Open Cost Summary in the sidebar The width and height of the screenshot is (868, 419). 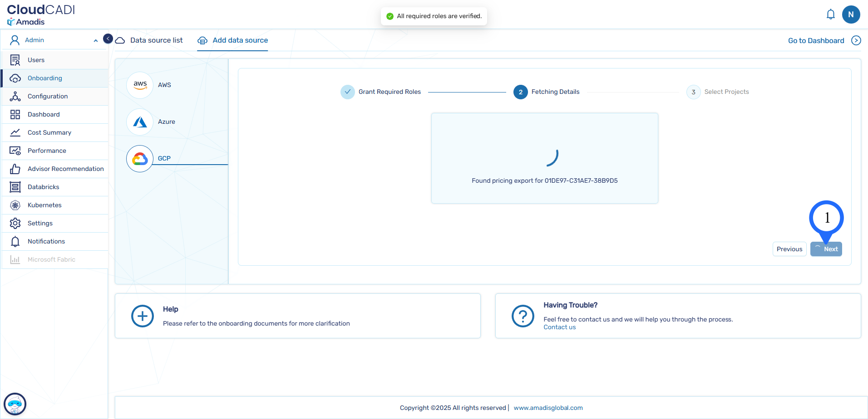point(49,132)
